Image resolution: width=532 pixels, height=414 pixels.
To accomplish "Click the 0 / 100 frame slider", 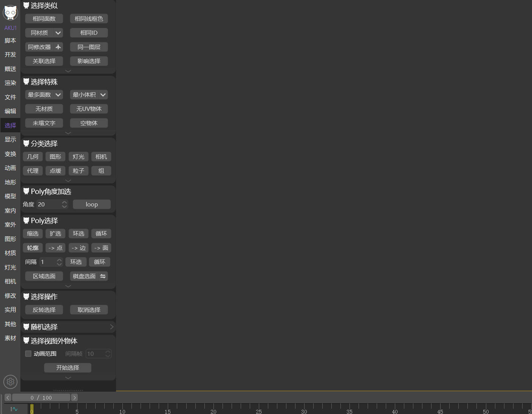I will pos(41,397).
